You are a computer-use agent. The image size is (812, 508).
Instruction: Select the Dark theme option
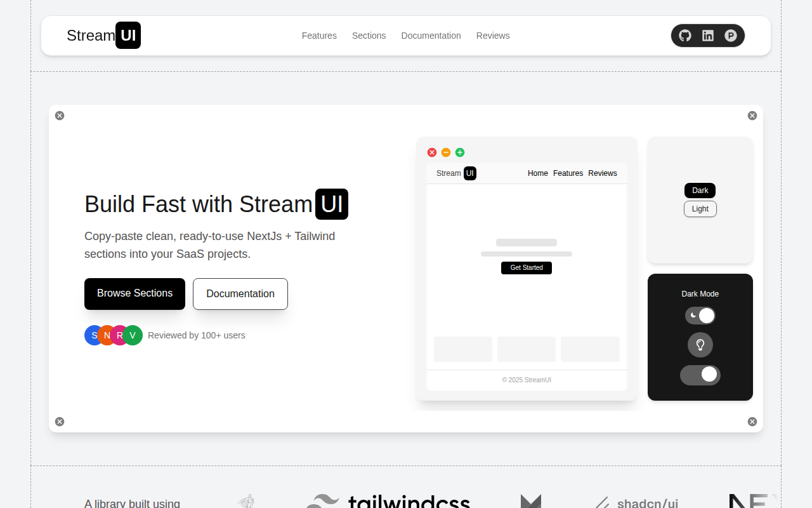[x=700, y=190]
